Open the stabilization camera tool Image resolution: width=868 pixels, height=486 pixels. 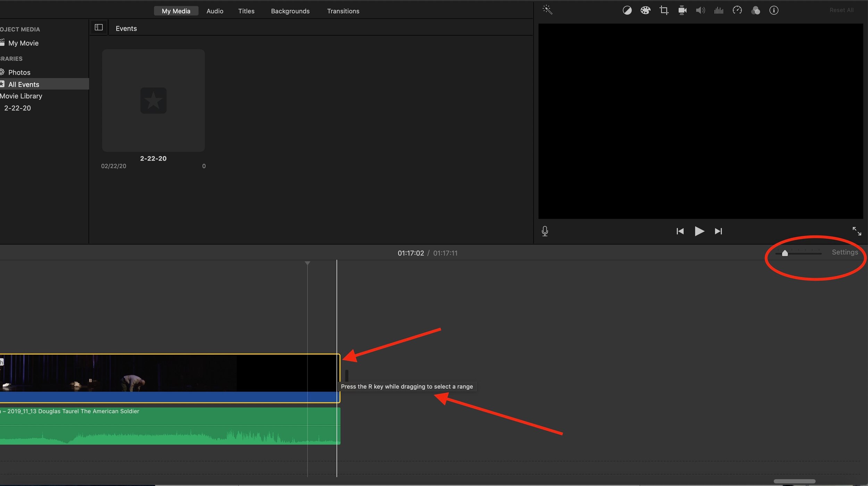click(682, 10)
